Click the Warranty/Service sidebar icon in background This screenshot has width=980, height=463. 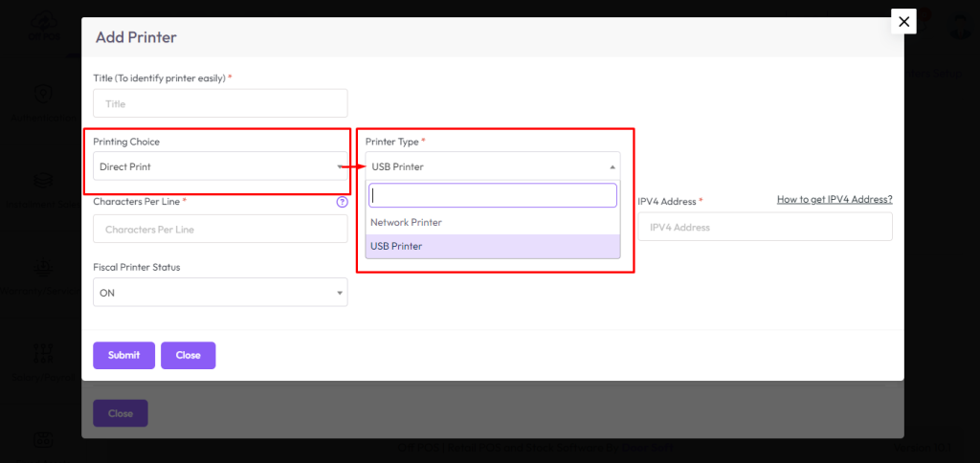[x=43, y=268]
